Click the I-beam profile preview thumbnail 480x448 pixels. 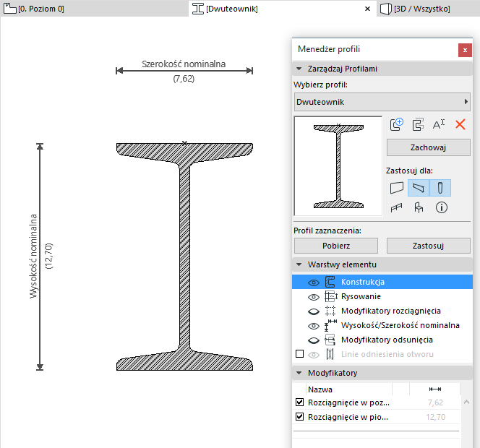click(x=338, y=165)
